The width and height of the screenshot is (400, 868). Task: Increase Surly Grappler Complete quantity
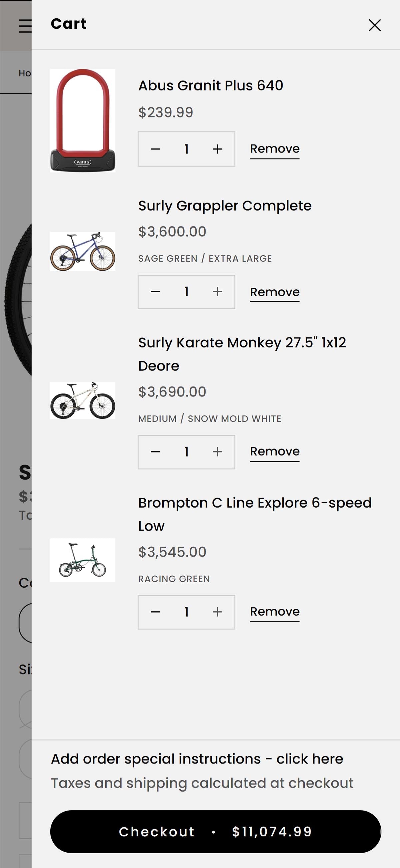pyautogui.click(x=218, y=292)
